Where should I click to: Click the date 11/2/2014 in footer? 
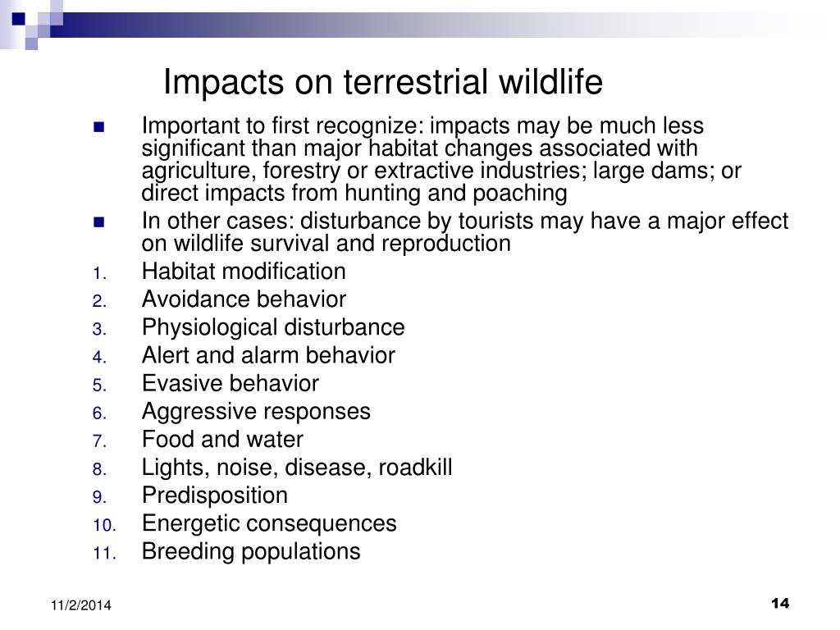81,605
